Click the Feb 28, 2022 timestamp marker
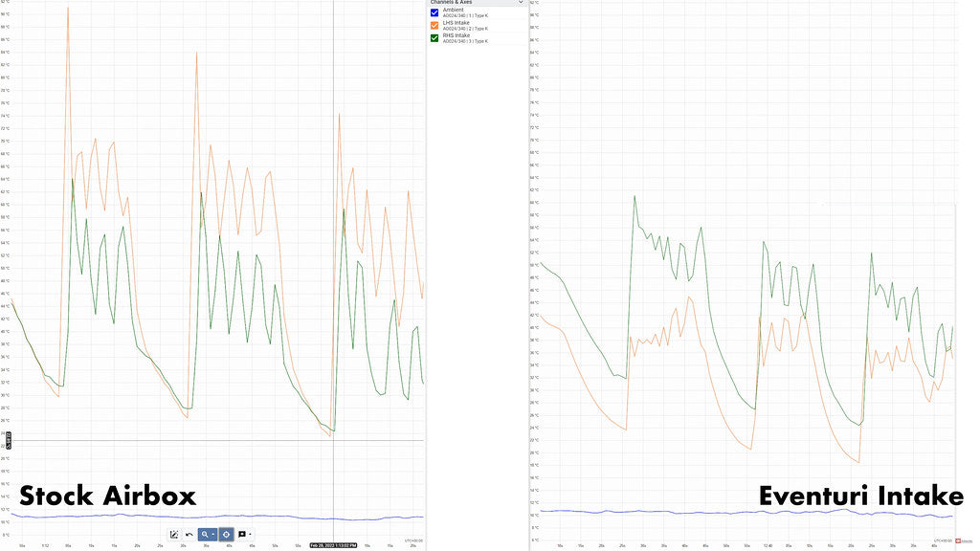The image size is (980, 551). (333, 545)
